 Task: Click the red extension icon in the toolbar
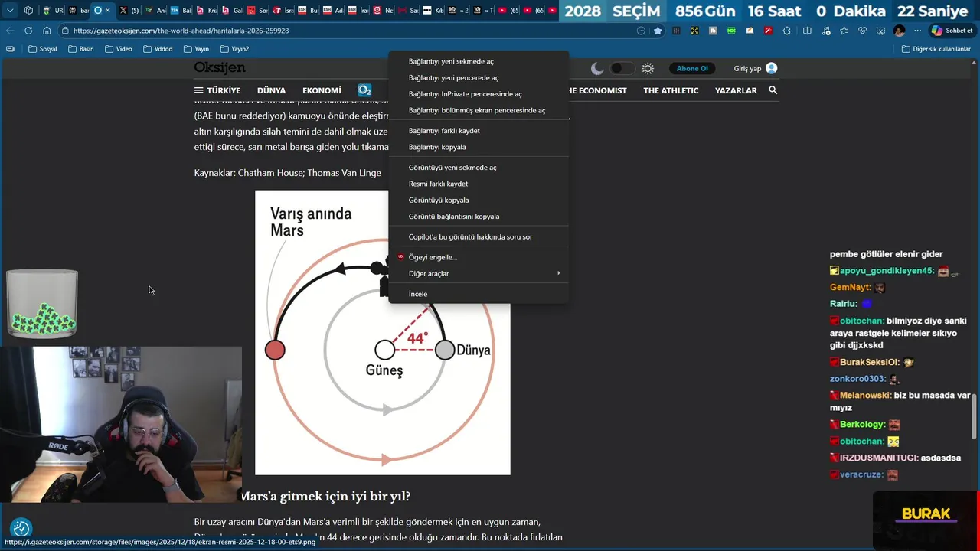coord(768,31)
